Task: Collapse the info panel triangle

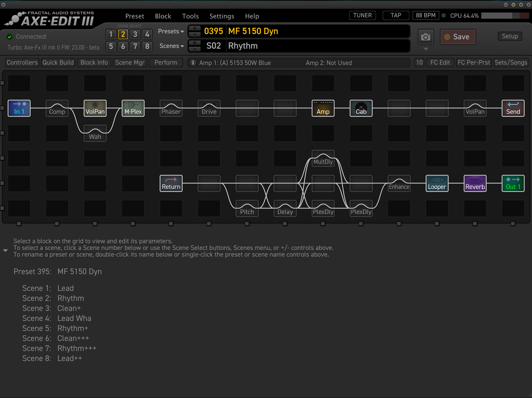Action: 5,250
